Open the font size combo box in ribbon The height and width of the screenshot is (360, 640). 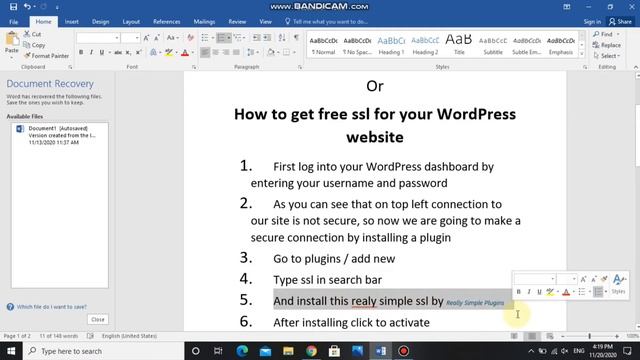coord(131,38)
